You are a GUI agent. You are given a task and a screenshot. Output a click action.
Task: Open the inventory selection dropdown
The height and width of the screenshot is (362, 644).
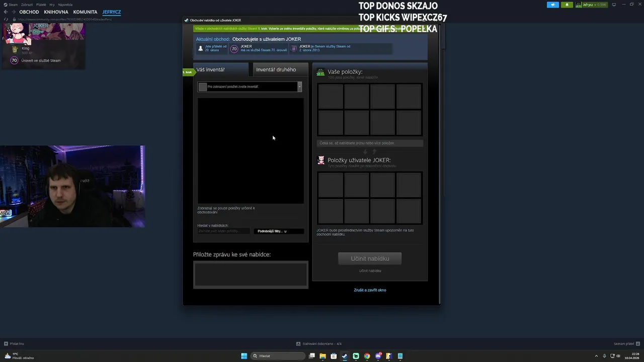[250, 86]
